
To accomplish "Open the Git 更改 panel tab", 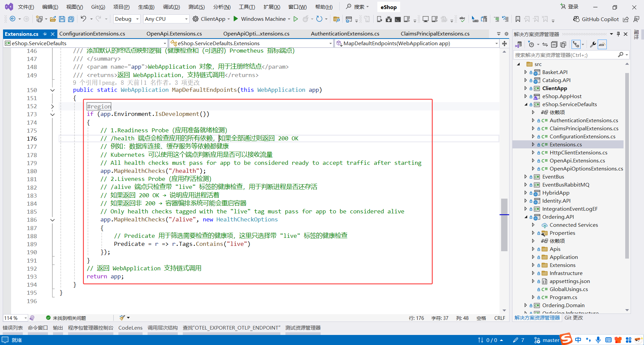I will point(574,318).
